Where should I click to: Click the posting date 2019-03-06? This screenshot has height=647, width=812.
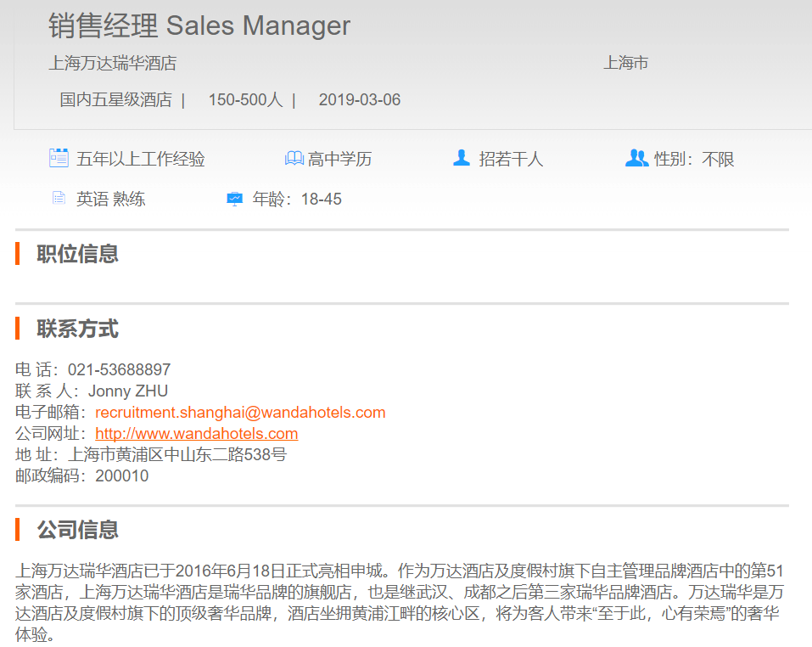pos(359,100)
